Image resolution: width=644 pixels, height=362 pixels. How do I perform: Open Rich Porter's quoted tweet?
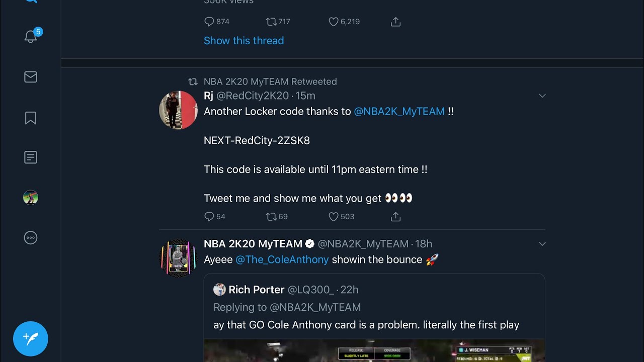[x=374, y=307]
